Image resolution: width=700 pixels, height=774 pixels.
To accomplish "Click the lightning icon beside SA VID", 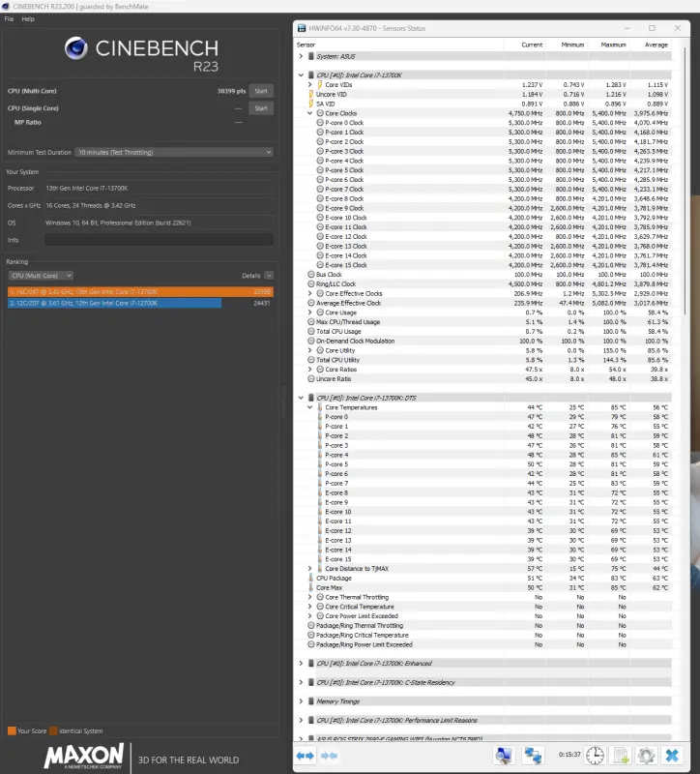I will coord(310,104).
